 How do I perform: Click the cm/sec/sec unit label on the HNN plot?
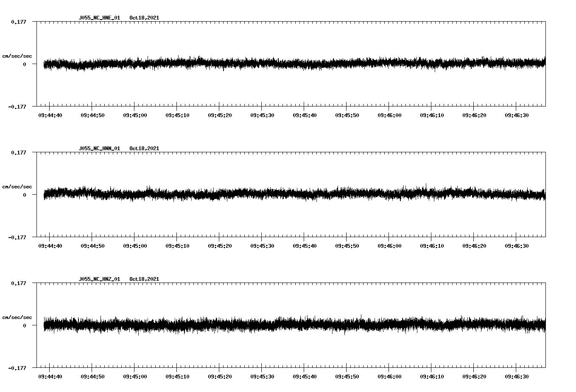click(17, 187)
